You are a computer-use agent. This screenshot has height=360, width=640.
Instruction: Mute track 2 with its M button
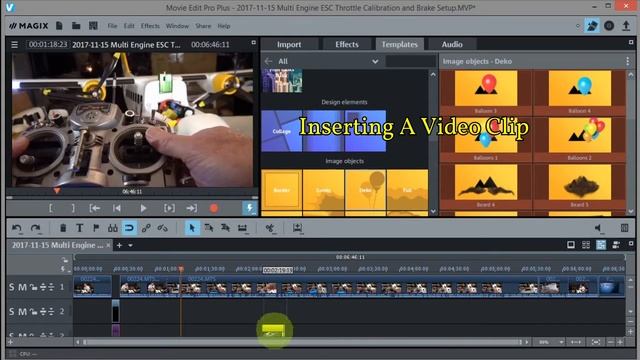point(22,312)
